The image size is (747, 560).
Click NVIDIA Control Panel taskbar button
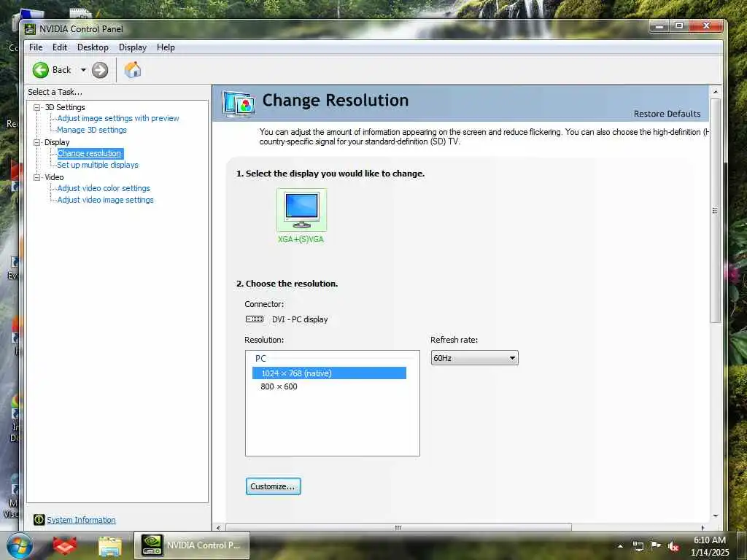[192, 545]
